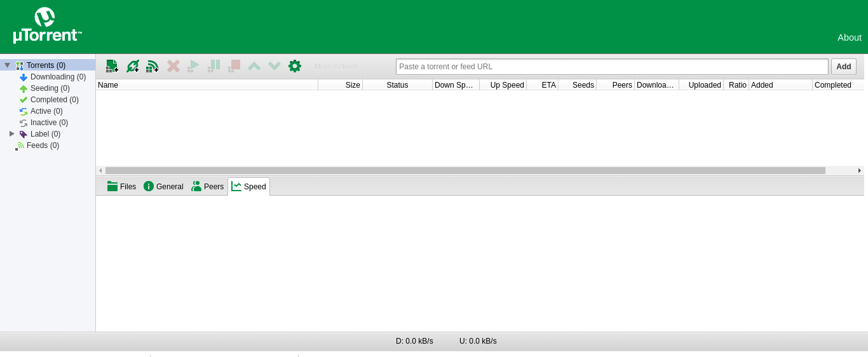Click the Move Up Queue arrow

(254, 66)
